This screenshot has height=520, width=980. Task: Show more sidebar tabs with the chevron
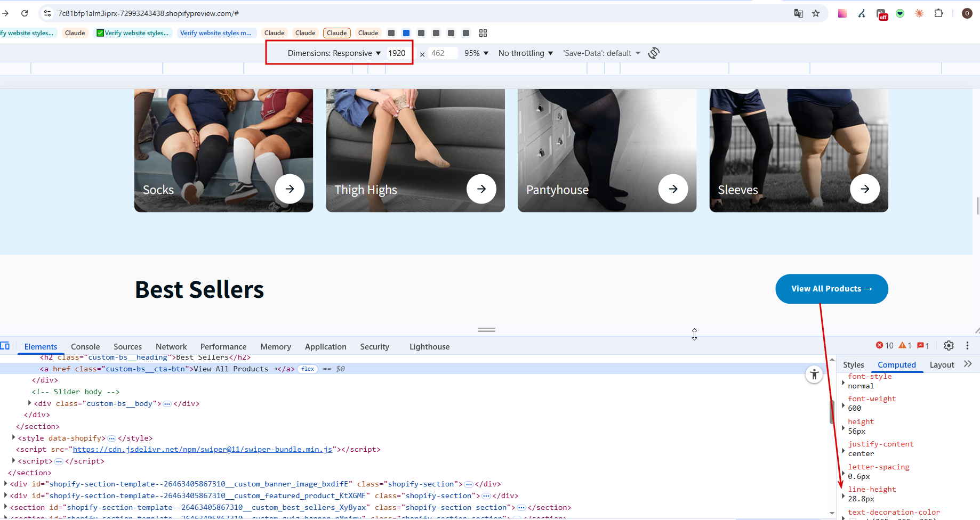click(x=968, y=364)
